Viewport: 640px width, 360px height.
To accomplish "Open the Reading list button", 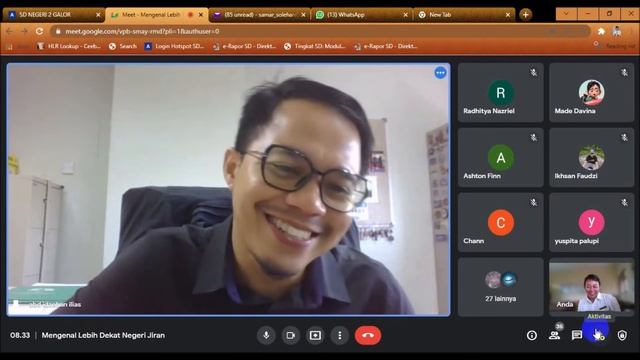I will click(x=616, y=46).
